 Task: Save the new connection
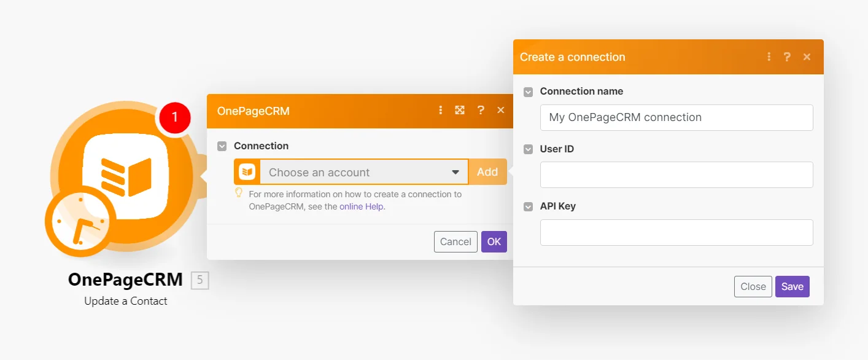pyautogui.click(x=792, y=287)
